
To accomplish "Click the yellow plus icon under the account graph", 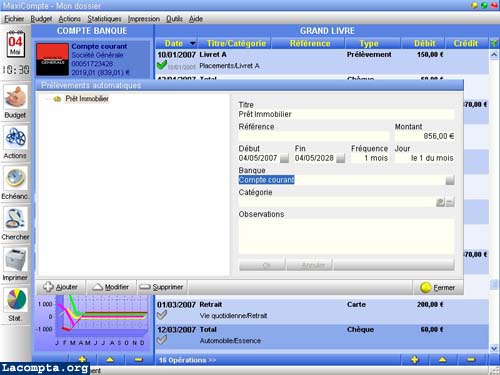I will click(x=82, y=359).
